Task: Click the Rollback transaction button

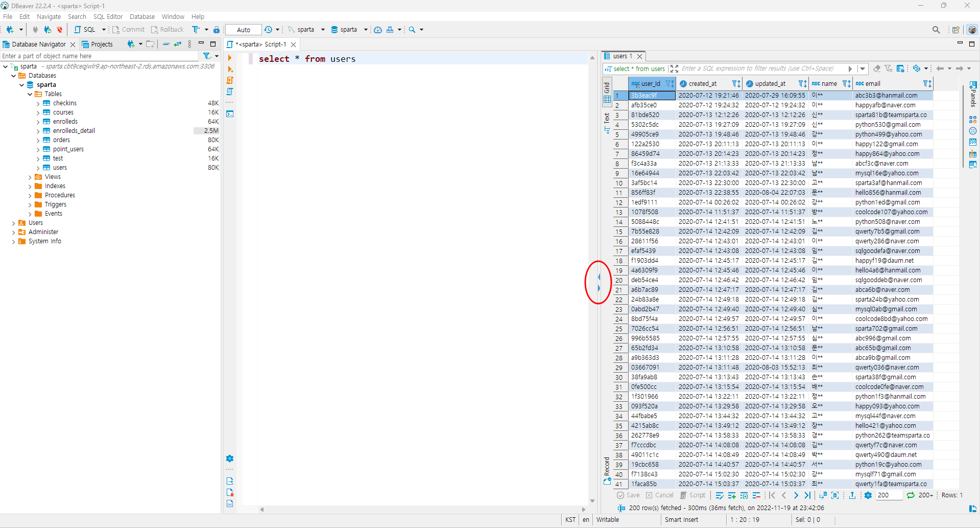Action: (167, 30)
